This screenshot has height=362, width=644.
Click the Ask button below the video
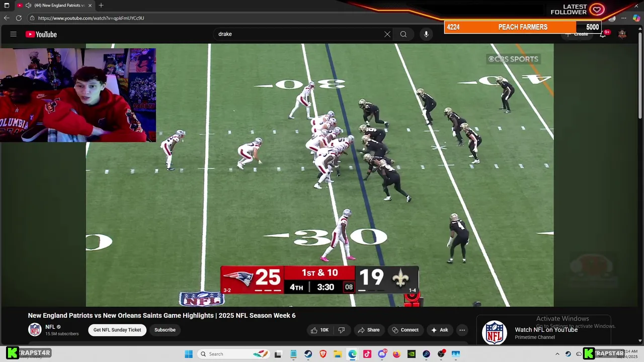(439, 330)
